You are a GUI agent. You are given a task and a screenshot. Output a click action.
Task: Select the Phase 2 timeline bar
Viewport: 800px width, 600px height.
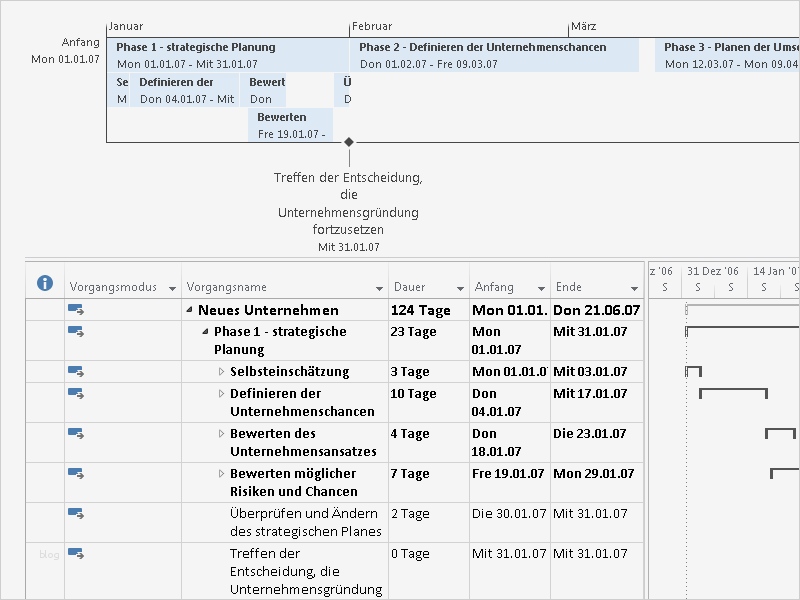[494, 55]
